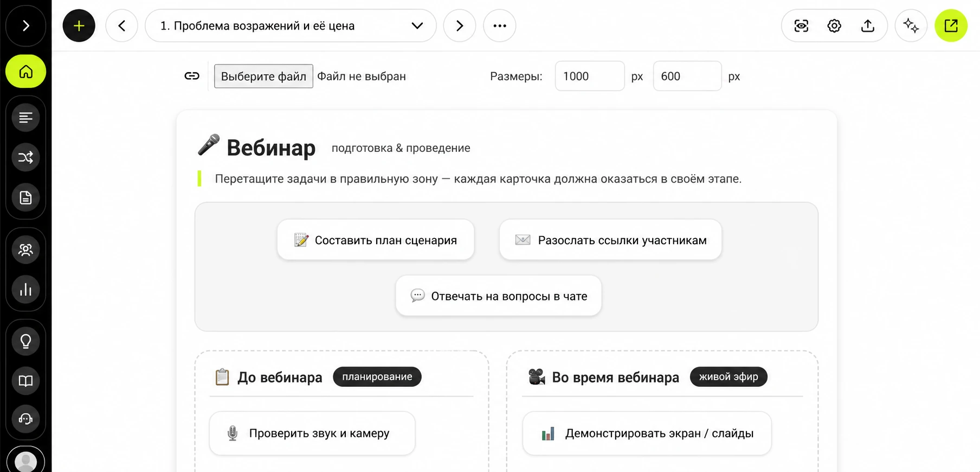Open in new window green button
This screenshot has width=980, height=472.
pos(951,25)
